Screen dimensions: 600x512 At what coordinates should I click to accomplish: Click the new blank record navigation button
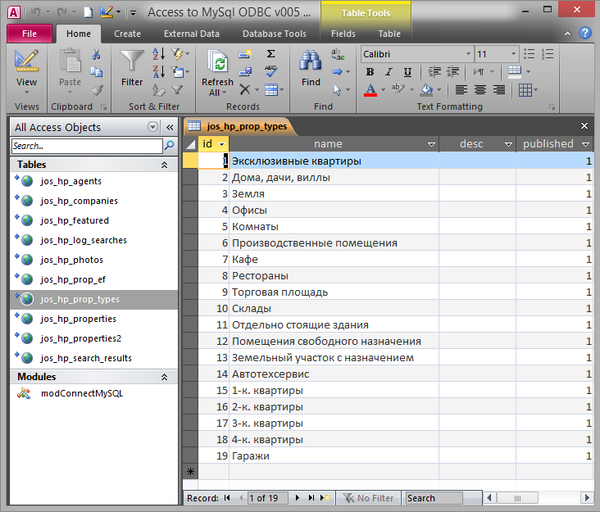pyautogui.click(x=326, y=498)
